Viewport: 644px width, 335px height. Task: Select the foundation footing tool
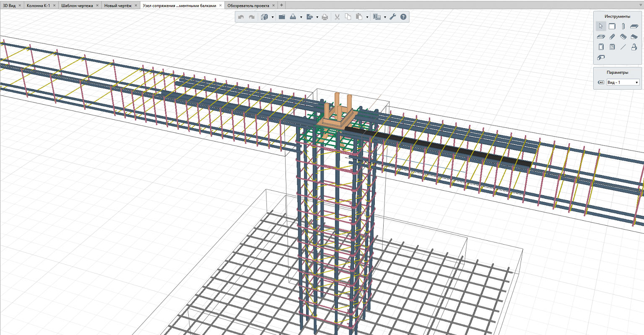(634, 47)
